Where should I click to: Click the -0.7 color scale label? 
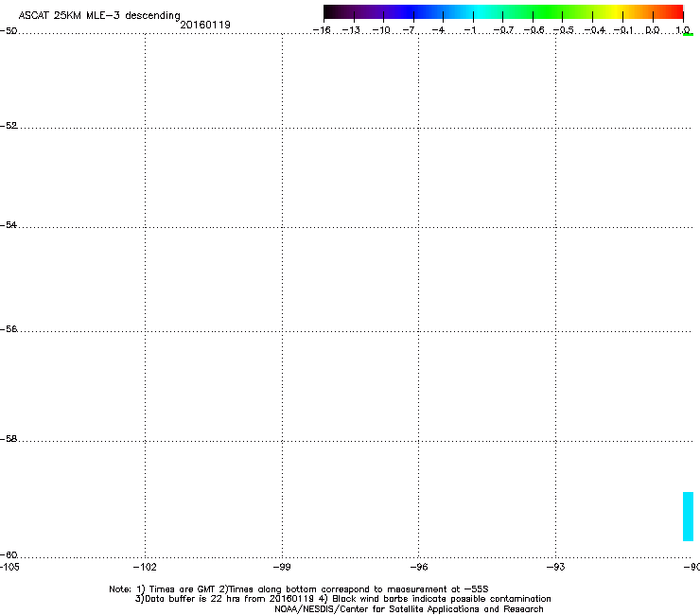coord(503,30)
